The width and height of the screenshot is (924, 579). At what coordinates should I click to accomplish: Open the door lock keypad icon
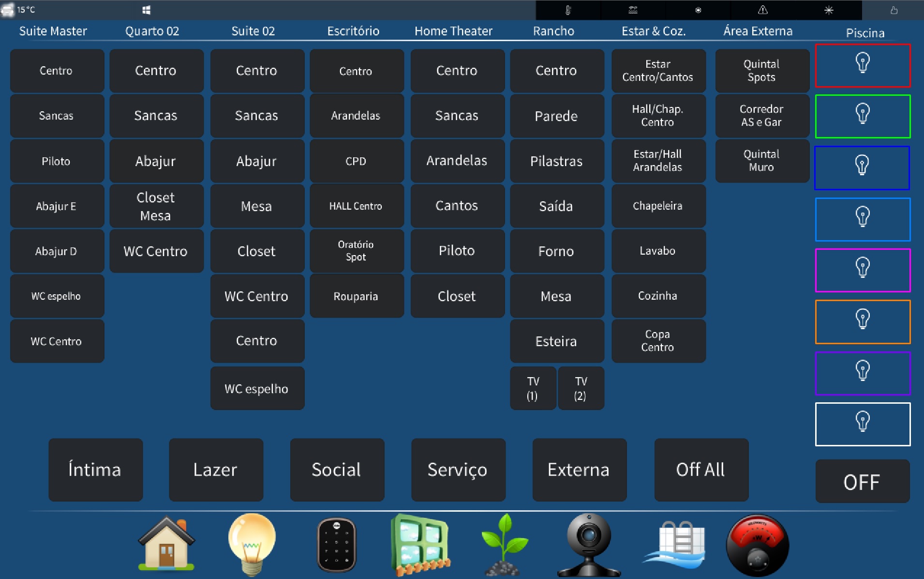click(336, 544)
